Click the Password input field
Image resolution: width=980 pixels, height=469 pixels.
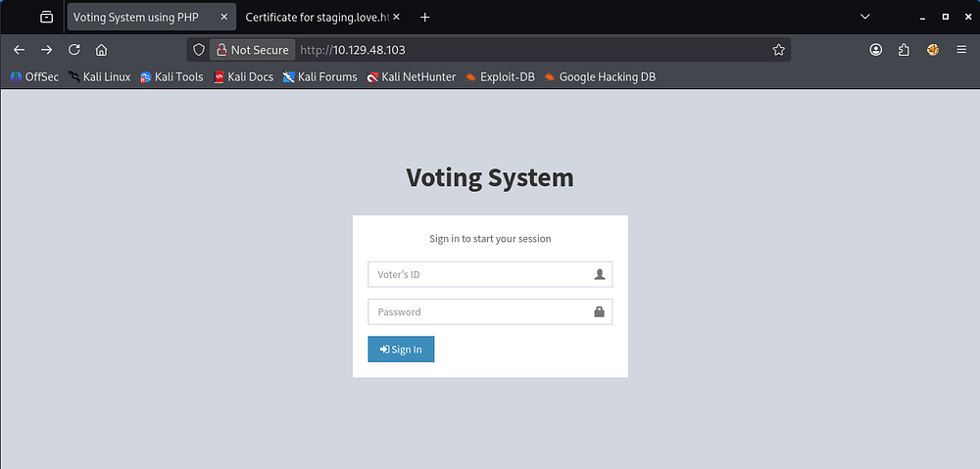[x=480, y=312]
